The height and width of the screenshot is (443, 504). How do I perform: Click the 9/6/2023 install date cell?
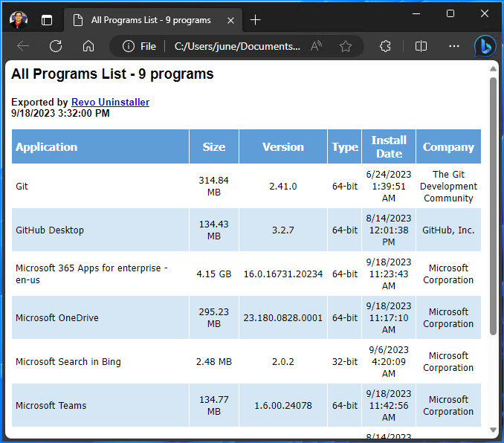pos(389,362)
